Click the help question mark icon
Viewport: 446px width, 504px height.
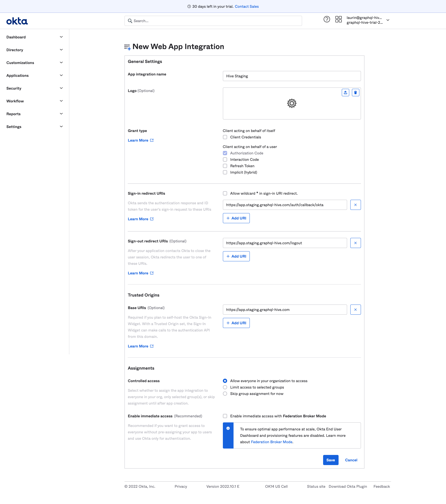click(327, 19)
